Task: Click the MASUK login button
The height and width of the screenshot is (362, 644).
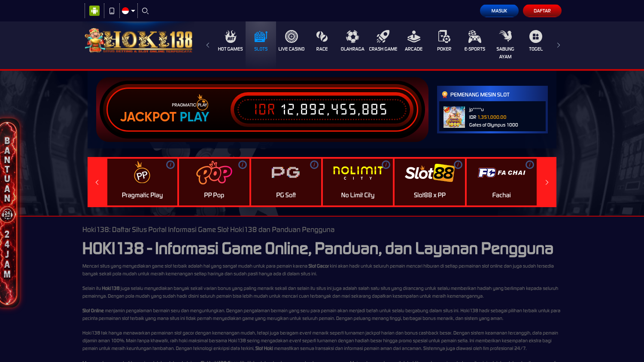Action: (x=499, y=11)
